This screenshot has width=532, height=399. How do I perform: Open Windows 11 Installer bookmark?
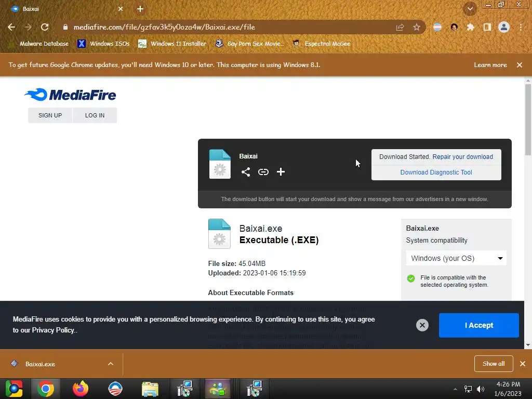click(x=172, y=44)
